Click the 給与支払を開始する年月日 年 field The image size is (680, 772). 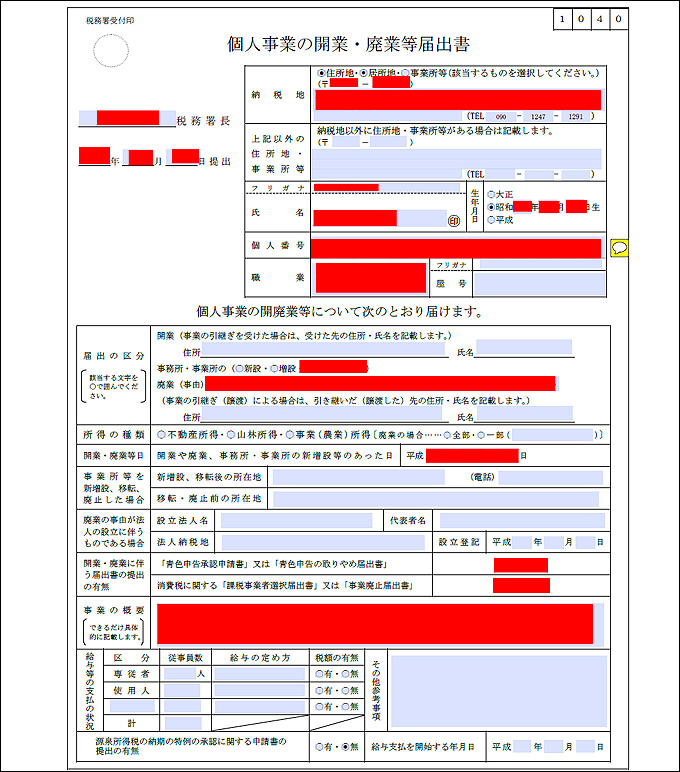(x=522, y=747)
